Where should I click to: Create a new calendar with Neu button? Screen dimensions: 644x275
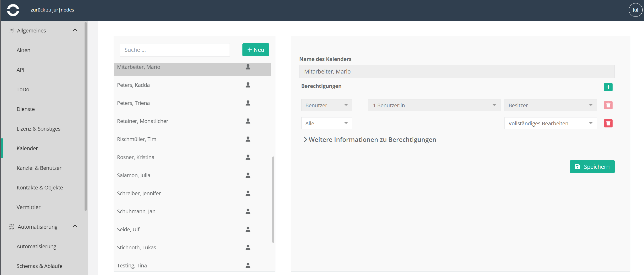[x=256, y=50]
